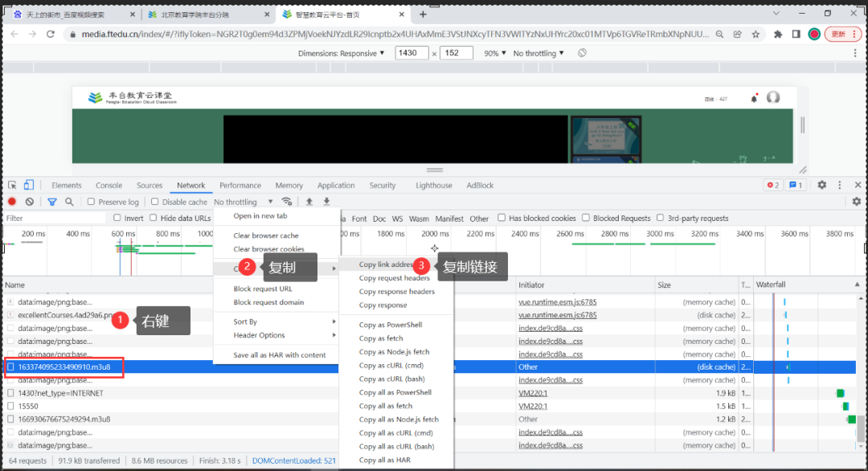Image resolution: width=868 pixels, height=471 pixels.
Task: Click the rotate screen icon in device toolbar
Action: (583, 53)
